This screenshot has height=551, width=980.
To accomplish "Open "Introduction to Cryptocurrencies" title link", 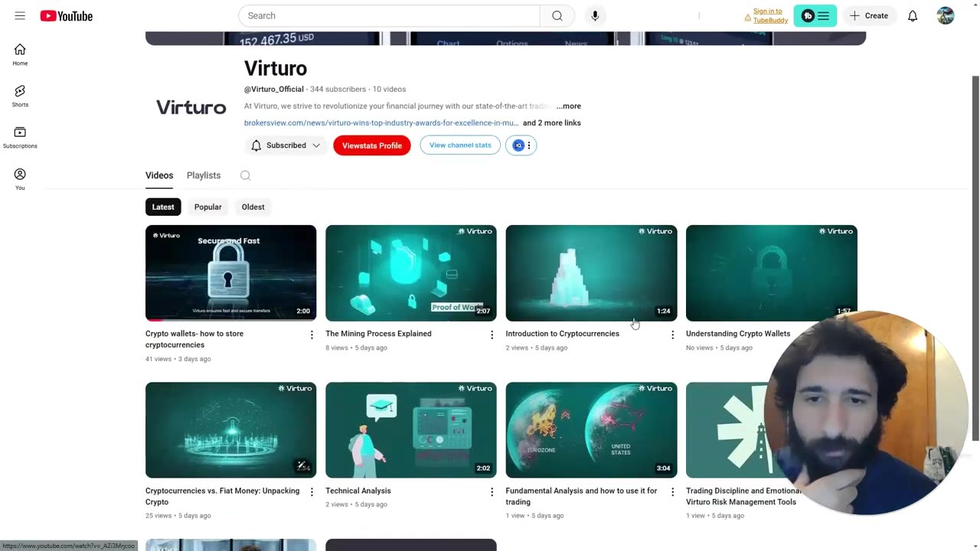I will [x=563, y=334].
